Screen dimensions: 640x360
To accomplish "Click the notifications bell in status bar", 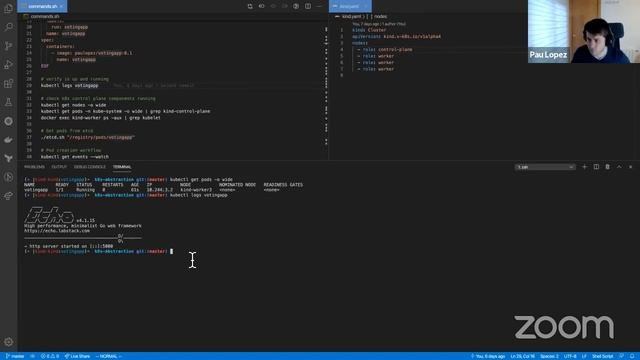I will pos(632,356).
